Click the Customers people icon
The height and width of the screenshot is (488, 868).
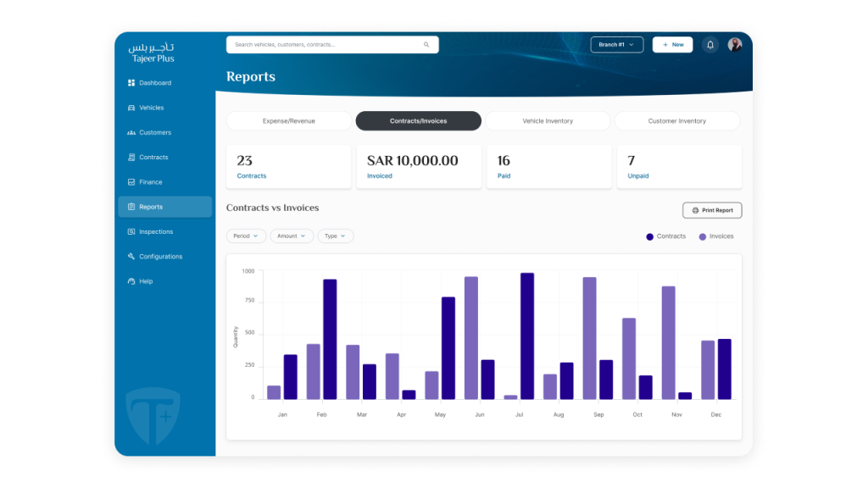(131, 133)
